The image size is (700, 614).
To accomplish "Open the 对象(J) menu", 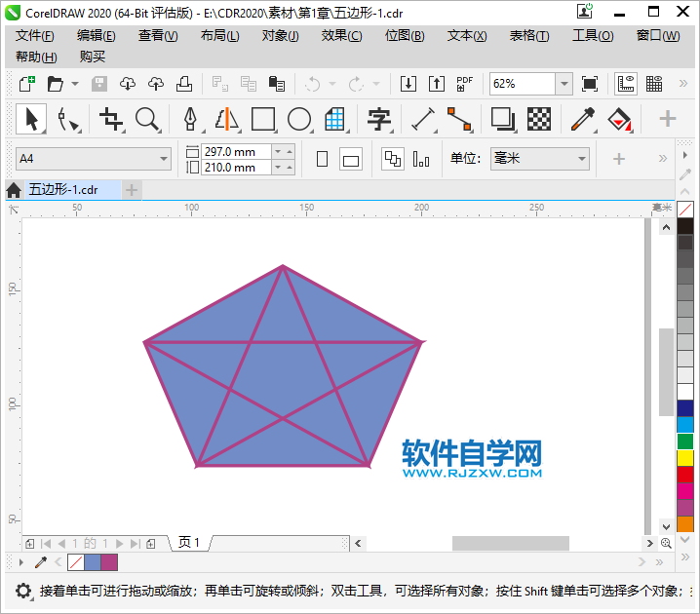I will tap(281, 36).
